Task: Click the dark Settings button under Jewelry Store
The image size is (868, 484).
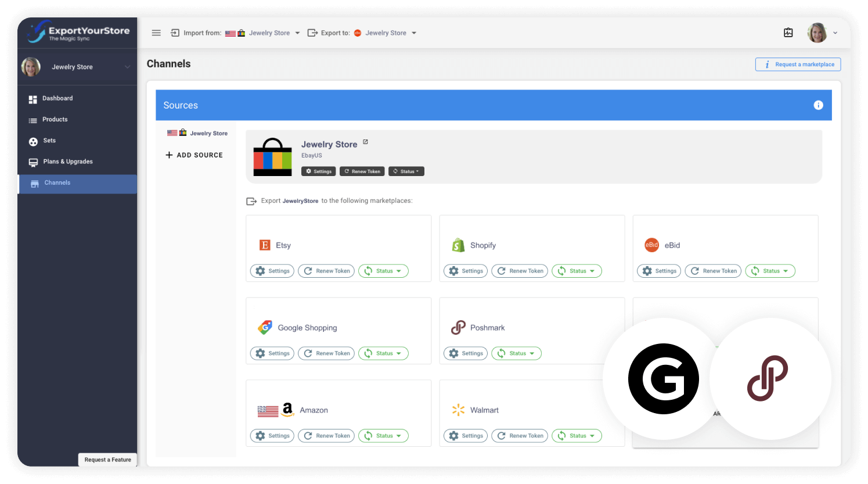Action: pos(319,171)
